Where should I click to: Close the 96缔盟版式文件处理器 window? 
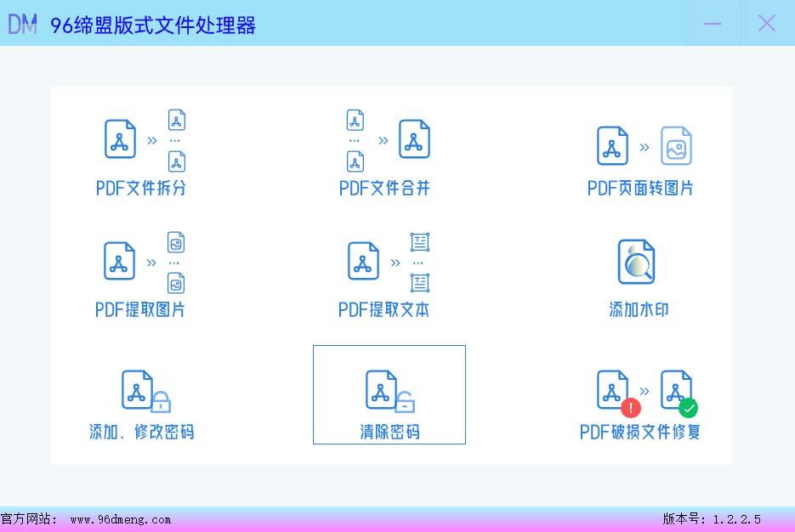[767, 24]
